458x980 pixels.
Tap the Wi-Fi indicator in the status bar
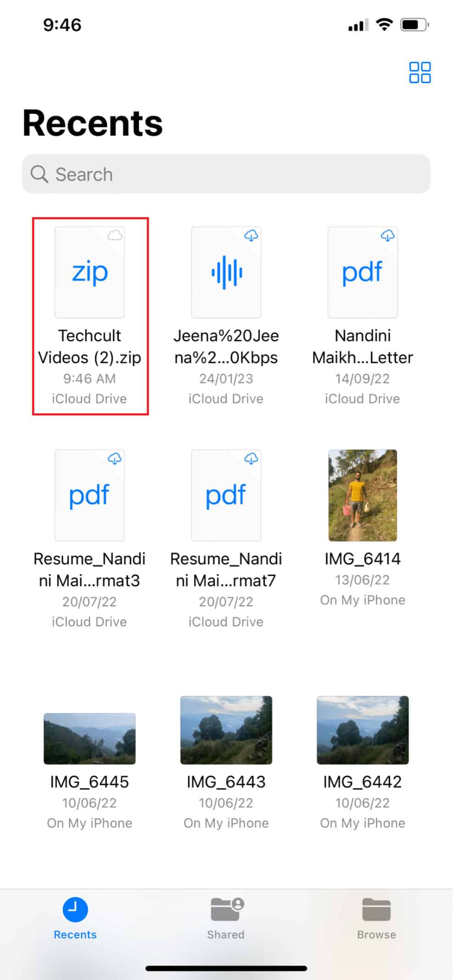[384, 24]
